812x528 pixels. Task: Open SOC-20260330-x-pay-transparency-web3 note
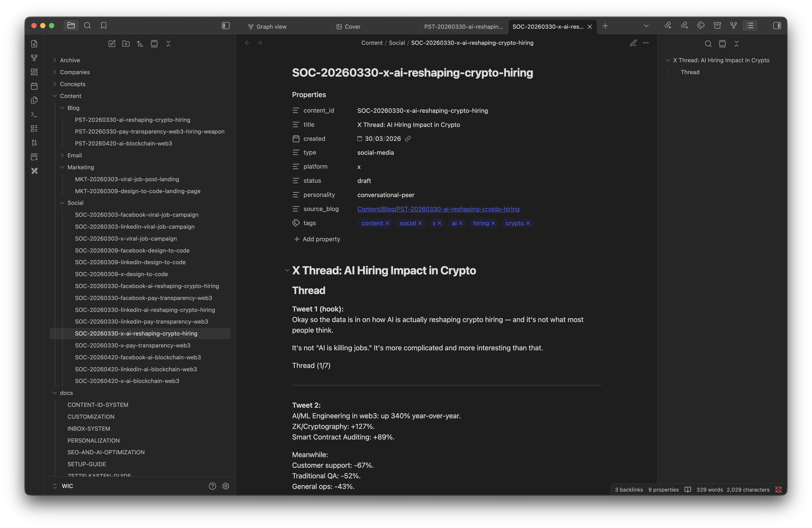pos(132,345)
